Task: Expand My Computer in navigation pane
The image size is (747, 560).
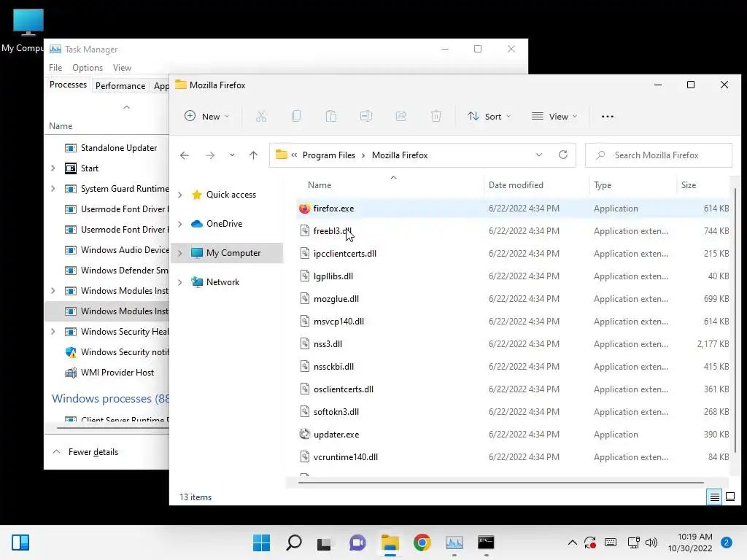Action: tap(180, 253)
